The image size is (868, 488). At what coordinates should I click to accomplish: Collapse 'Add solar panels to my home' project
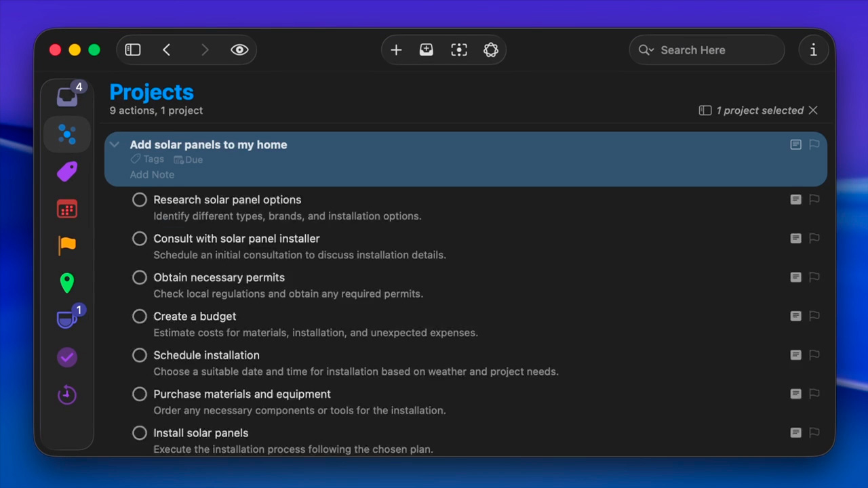115,144
